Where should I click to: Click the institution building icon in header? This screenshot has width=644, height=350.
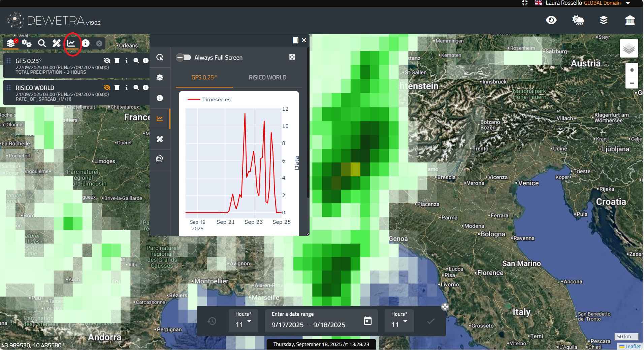click(630, 20)
